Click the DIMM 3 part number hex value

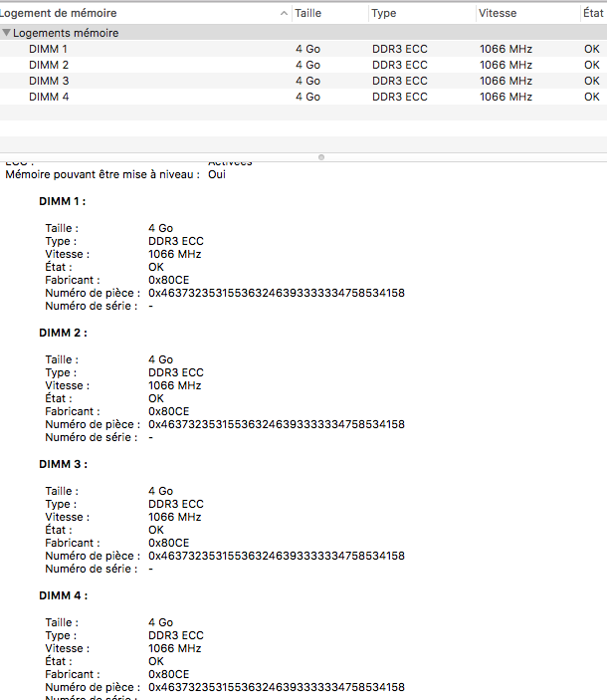[x=277, y=556]
